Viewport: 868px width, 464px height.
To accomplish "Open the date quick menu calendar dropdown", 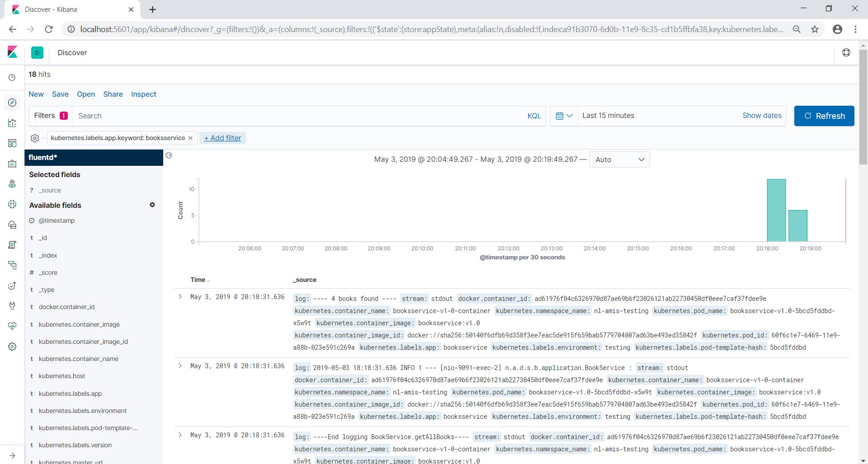I will pos(564,116).
